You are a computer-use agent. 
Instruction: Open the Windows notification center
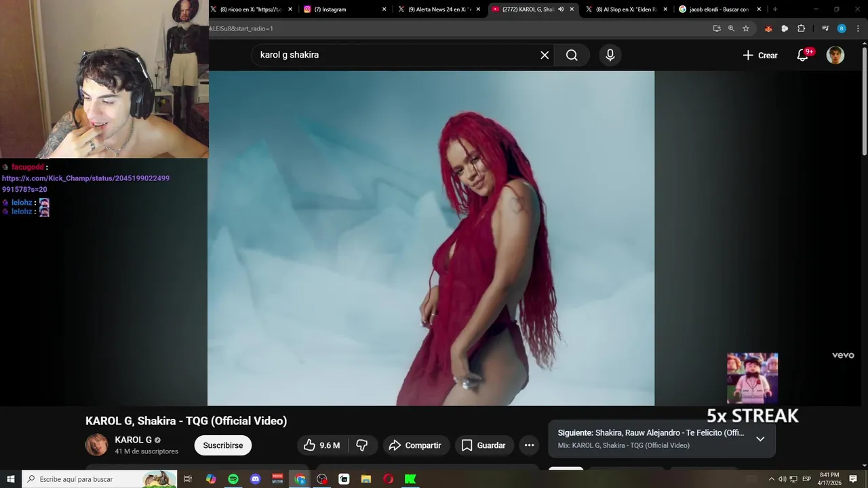(853, 479)
